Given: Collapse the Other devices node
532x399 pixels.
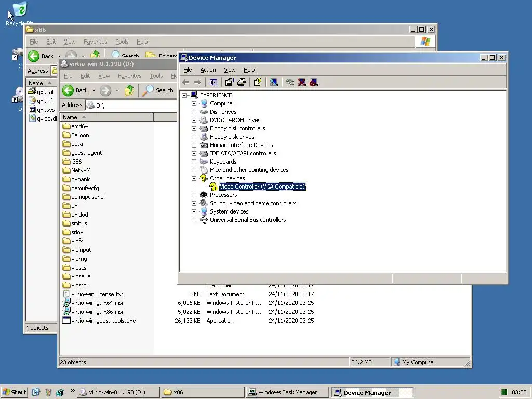Looking at the screenshot, I should (194, 178).
